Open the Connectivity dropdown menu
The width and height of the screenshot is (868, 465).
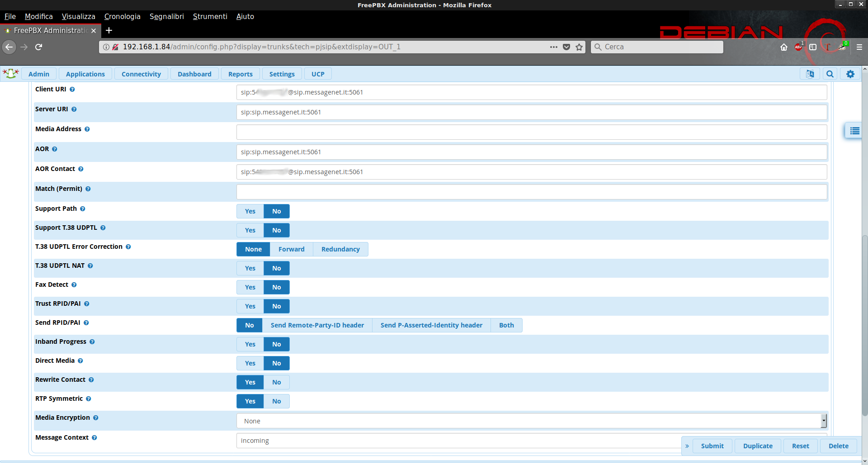[141, 74]
